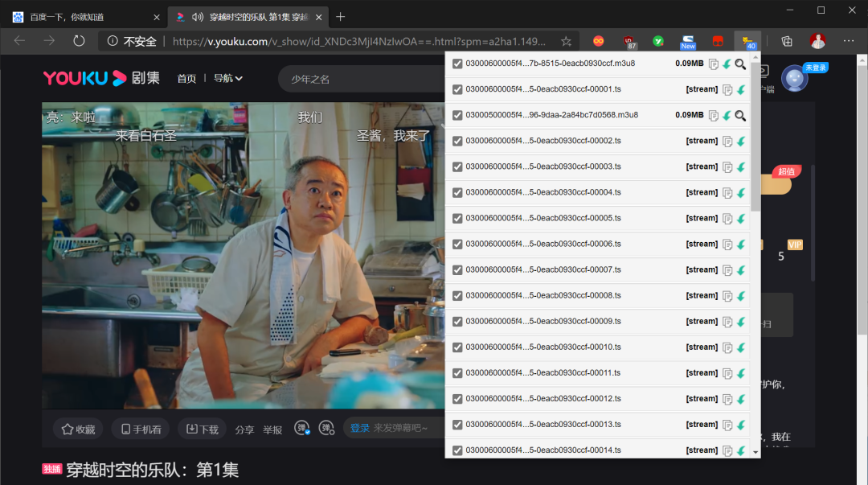Bookmark this page with the star icon

point(566,42)
